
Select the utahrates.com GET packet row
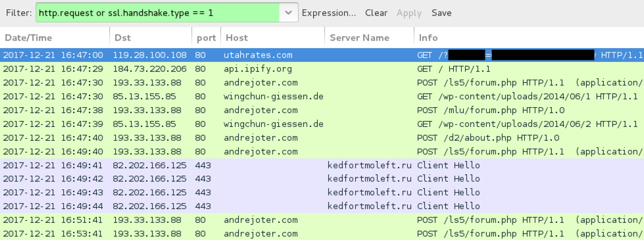[x=322, y=55]
